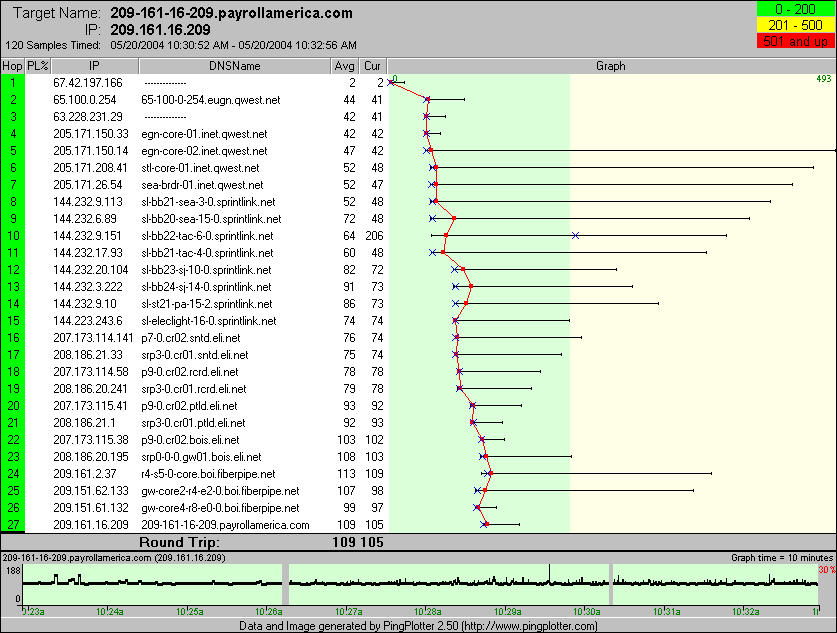
Task: Click sl-eleclight-16-0.sprintlink.net DNS name
Action: click(x=209, y=320)
